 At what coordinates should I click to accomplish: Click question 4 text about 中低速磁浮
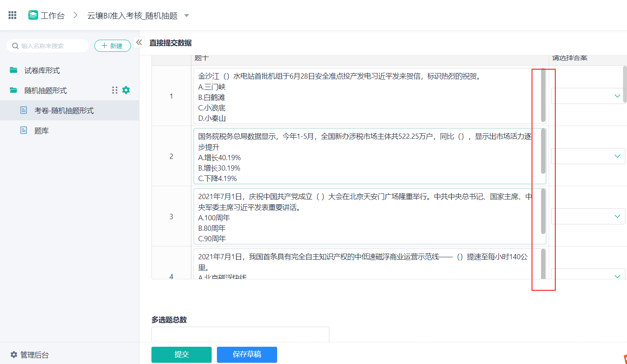pyautogui.click(x=370, y=264)
